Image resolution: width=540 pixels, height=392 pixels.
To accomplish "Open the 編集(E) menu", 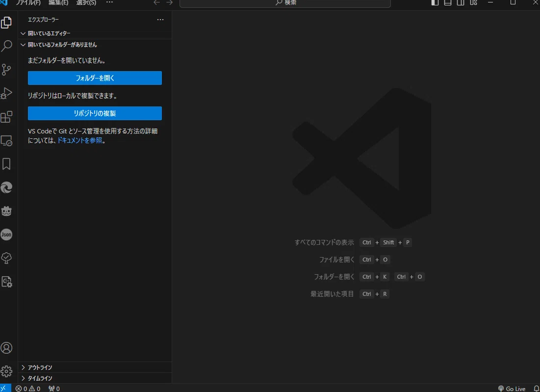I will point(58,2).
